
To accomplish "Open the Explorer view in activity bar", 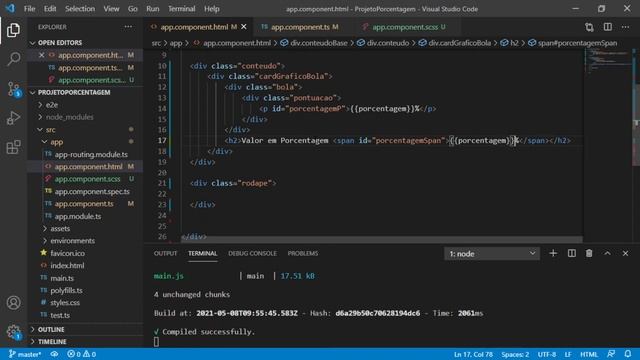I will pyautogui.click(x=13, y=30).
